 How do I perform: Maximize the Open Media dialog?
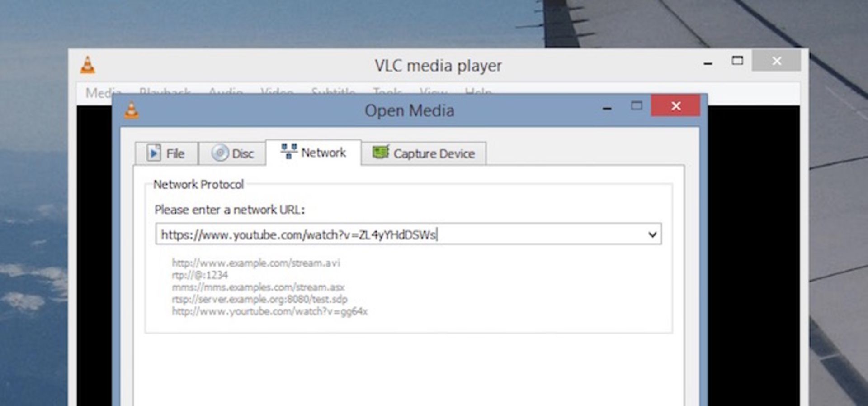637,106
